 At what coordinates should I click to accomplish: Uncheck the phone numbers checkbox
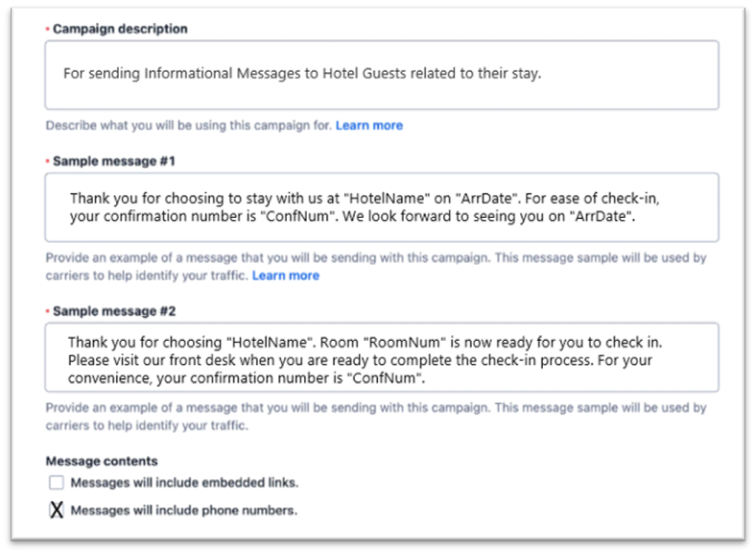(57, 511)
